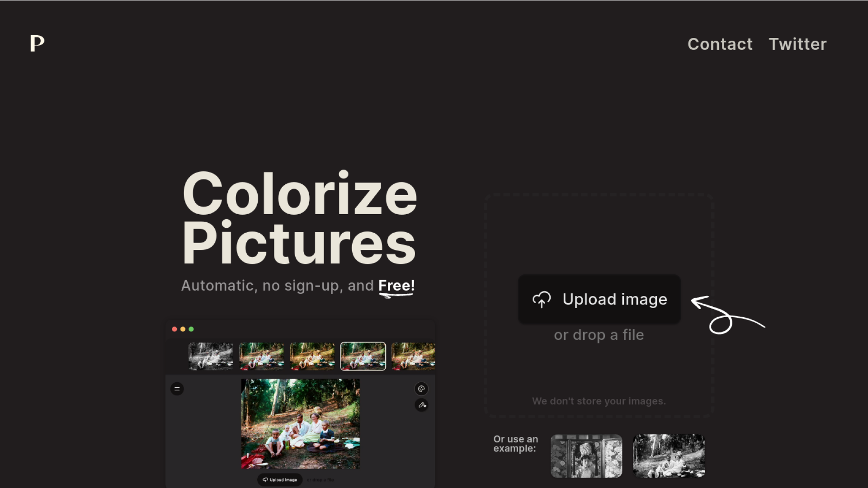Select the grayscale thumbnail in the preview strip
The height and width of the screenshot is (488, 868).
pos(211,356)
